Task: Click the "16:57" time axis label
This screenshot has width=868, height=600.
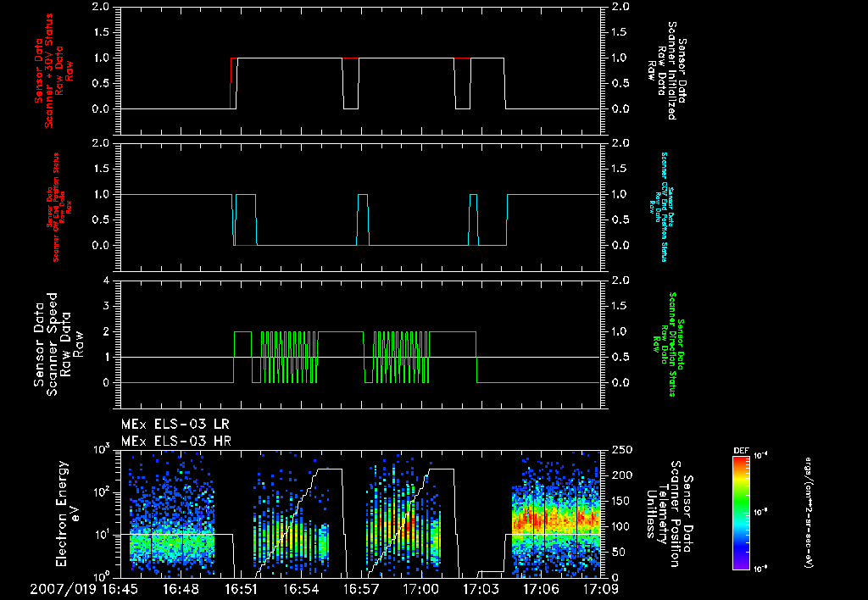Action: (x=361, y=589)
